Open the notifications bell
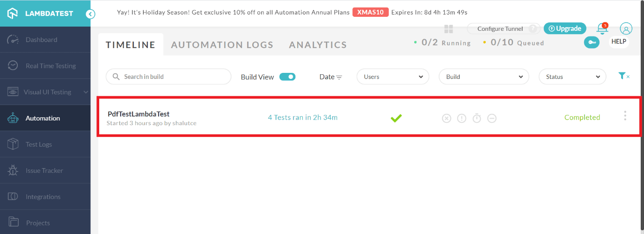This screenshot has height=234, width=644. pyautogui.click(x=602, y=29)
